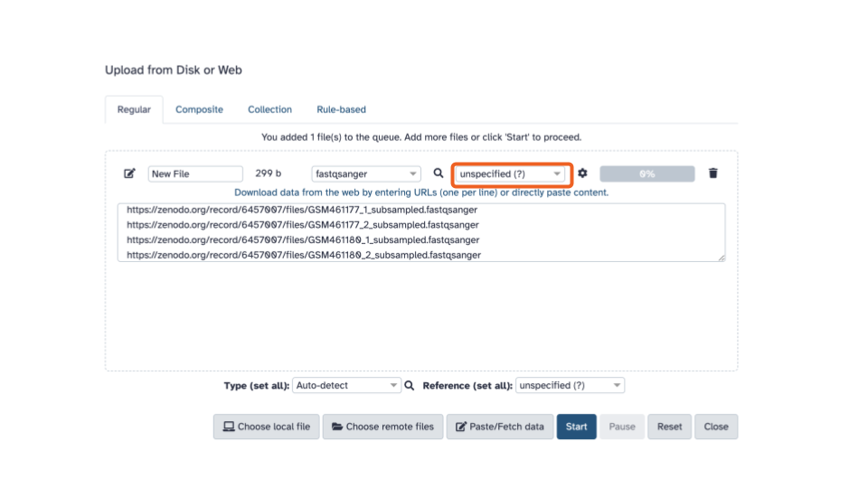Click Choose remote files button
Screen dimensions: 868x488
point(382,427)
